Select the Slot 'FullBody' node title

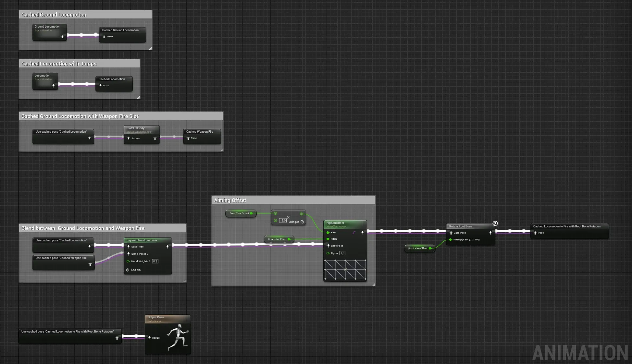point(136,128)
